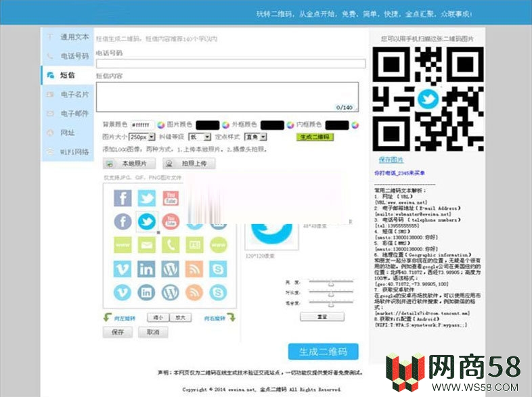532x397 pixels.
Task: Select the square LinkedIn logo icon
Action: click(x=147, y=269)
